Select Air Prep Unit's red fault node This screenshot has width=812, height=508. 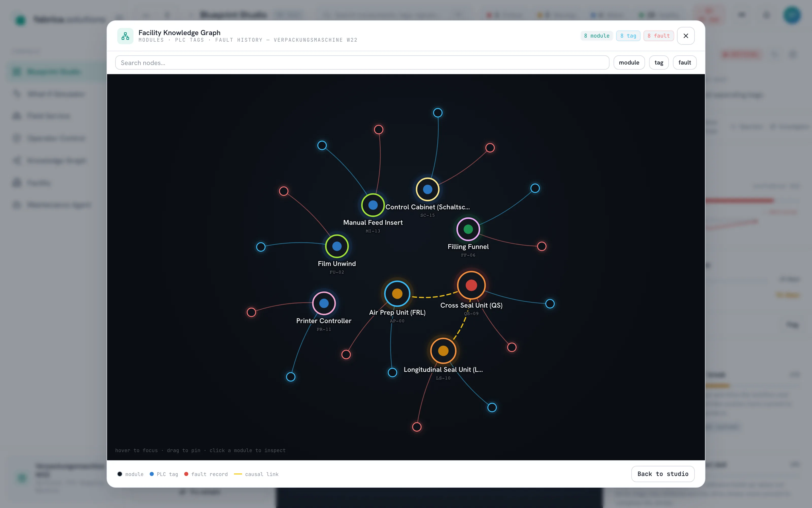pos(346,355)
